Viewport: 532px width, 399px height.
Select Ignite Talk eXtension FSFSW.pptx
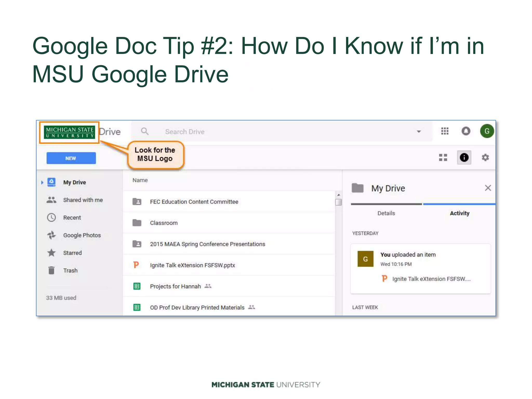(192, 265)
